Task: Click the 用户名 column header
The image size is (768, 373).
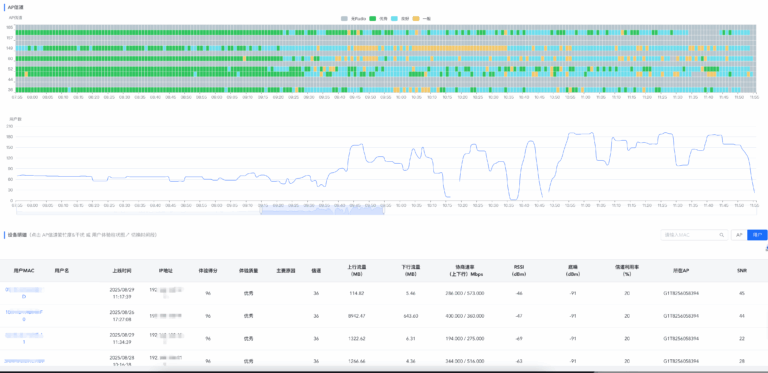Action: (62, 270)
